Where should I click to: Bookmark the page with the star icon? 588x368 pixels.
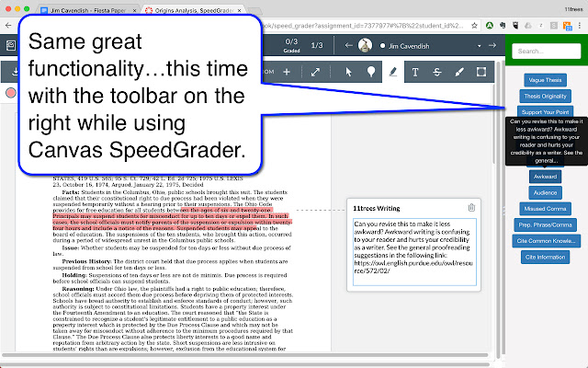click(474, 26)
